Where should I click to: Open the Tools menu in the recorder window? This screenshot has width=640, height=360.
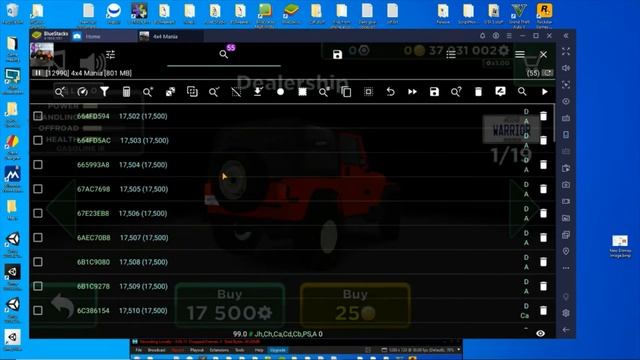pyautogui.click(x=240, y=350)
